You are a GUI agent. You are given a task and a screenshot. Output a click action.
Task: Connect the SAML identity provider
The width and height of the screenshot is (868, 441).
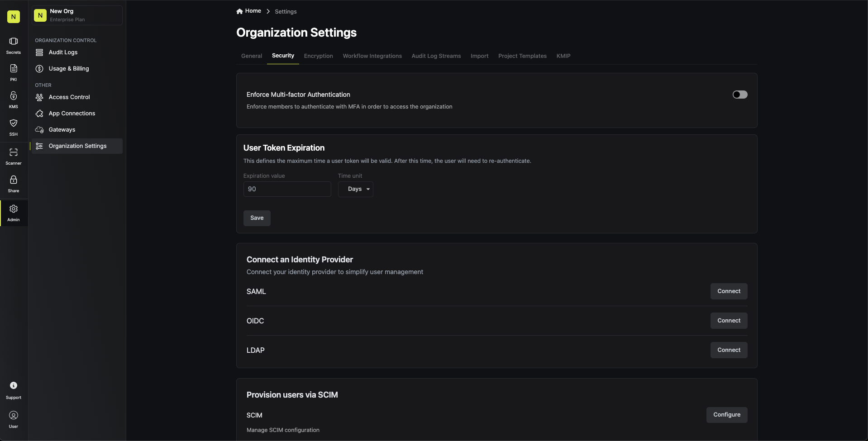click(729, 291)
